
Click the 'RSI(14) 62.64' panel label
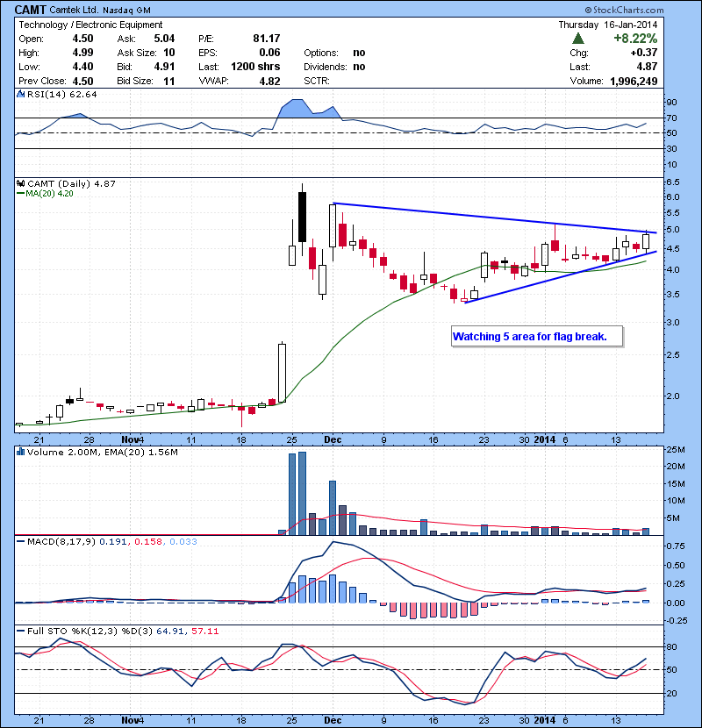click(x=62, y=94)
